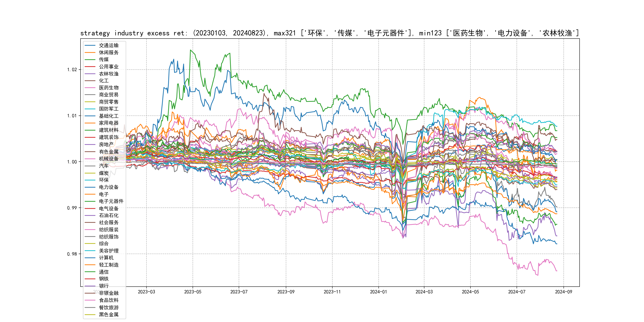Viewport: 644px width, 322px height.
Task: Click the 家用电器 legend line swatch
Action: pyautogui.click(x=90, y=123)
